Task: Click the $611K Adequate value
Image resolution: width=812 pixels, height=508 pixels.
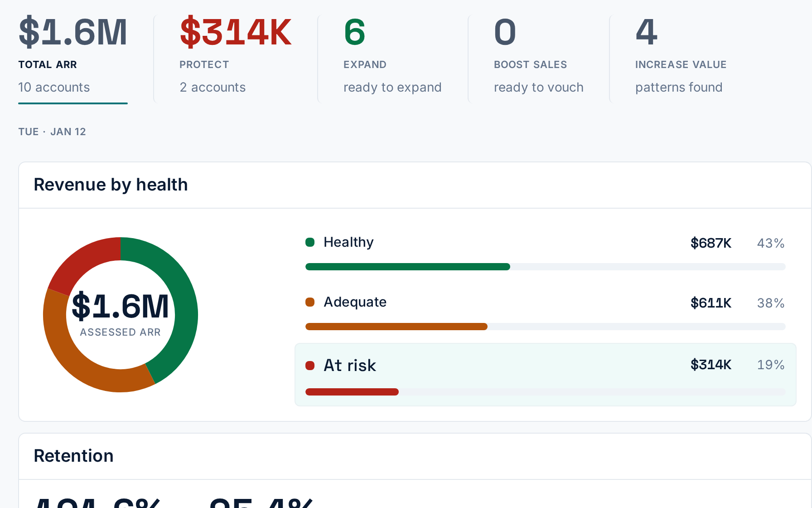Action: pyautogui.click(x=711, y=303)
